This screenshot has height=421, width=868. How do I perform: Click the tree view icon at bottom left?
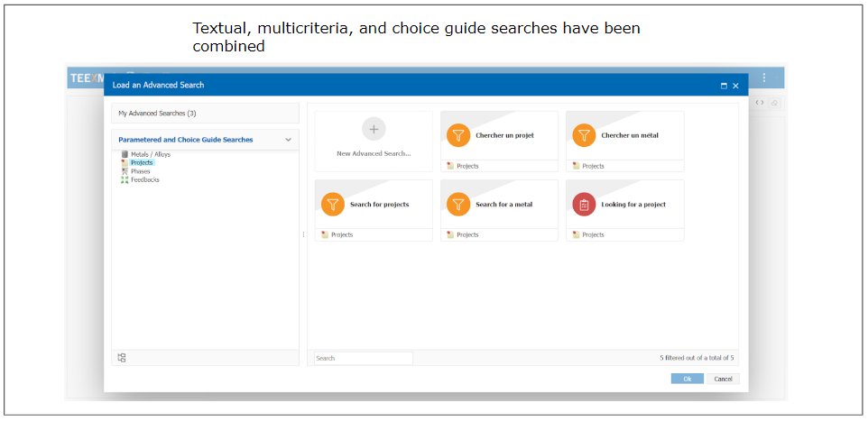122,357
